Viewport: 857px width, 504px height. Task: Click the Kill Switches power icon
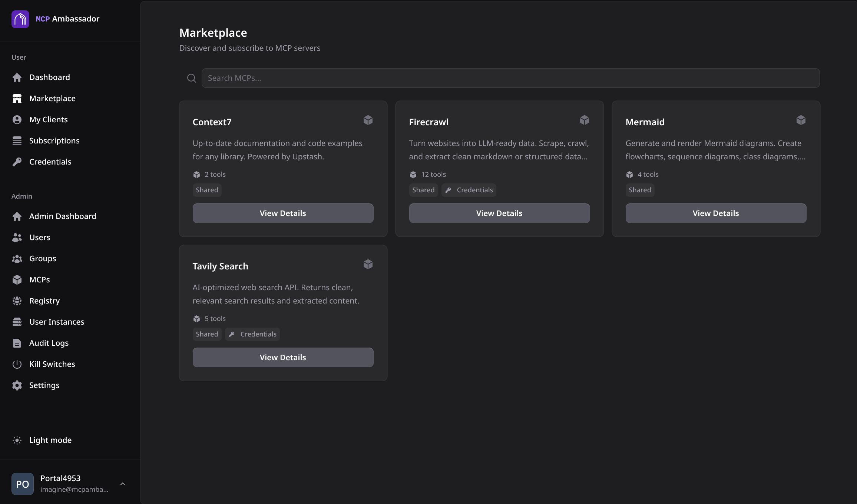17,364
